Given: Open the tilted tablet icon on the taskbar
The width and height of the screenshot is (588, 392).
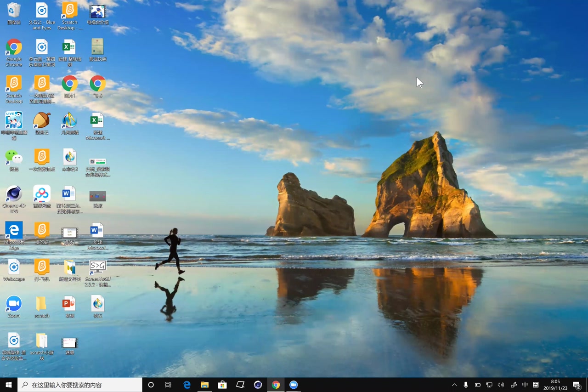Looking at the screenshot, I should pyautogui.click(x=240, y=385).
